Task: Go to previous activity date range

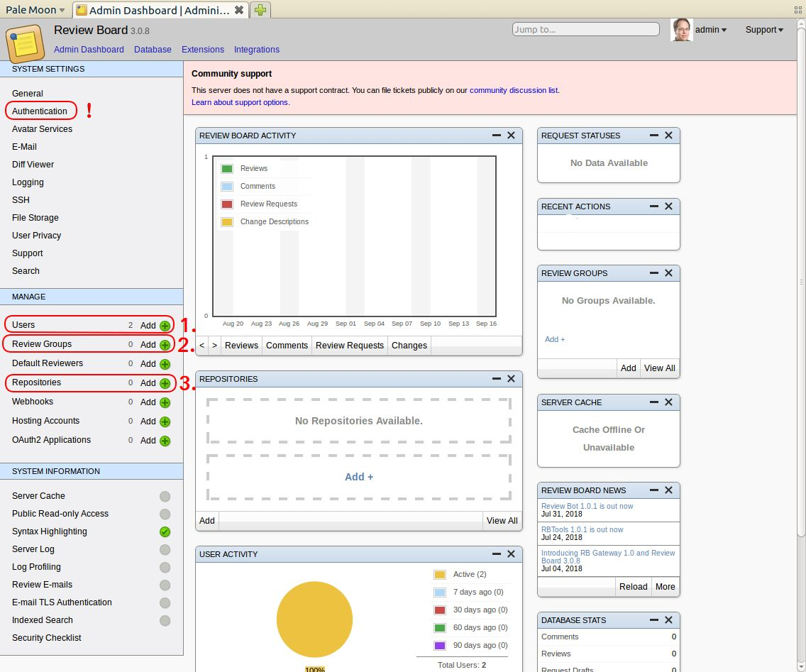Action: 202,346
